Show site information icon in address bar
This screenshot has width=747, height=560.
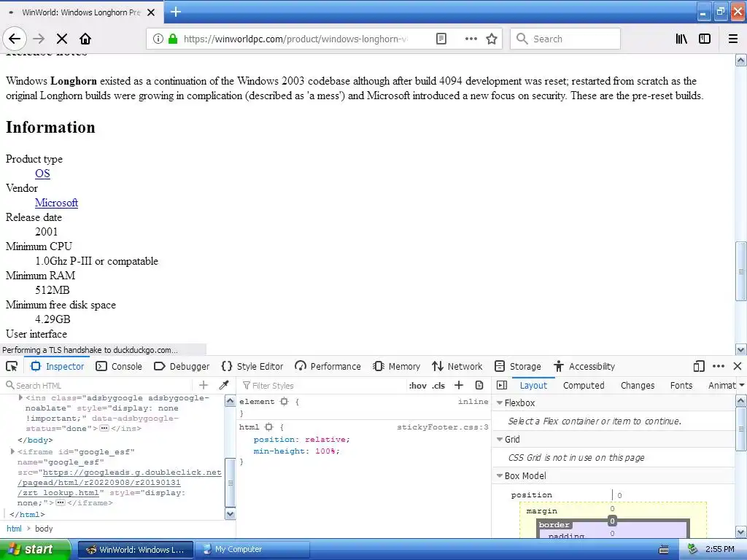click(158, 39)
